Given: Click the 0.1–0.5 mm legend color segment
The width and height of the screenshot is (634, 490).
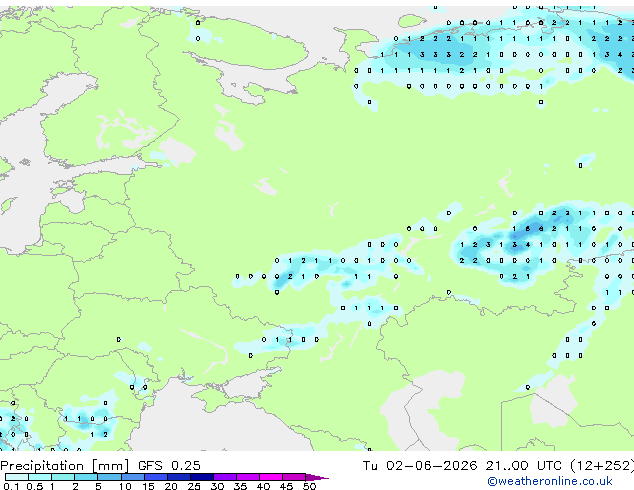Looking at the screenshot, I should 17,477.
